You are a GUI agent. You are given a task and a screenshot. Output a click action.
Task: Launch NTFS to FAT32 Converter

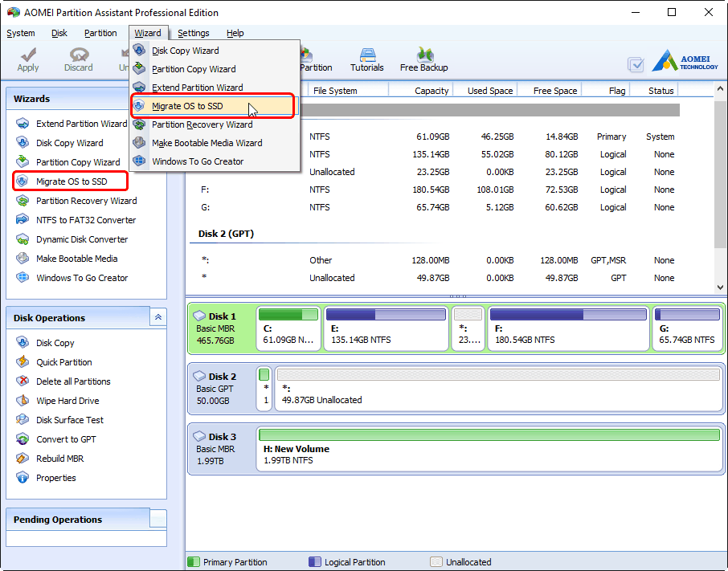click(76, 220)
